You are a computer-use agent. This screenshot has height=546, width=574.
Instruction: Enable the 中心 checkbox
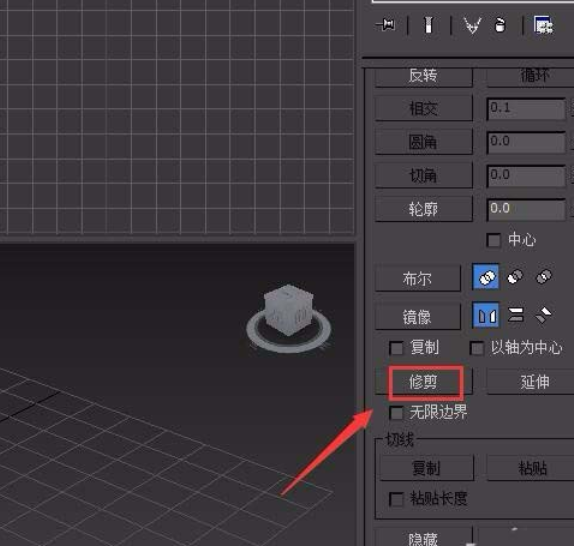pyautogui.click(x=493, y=240)
